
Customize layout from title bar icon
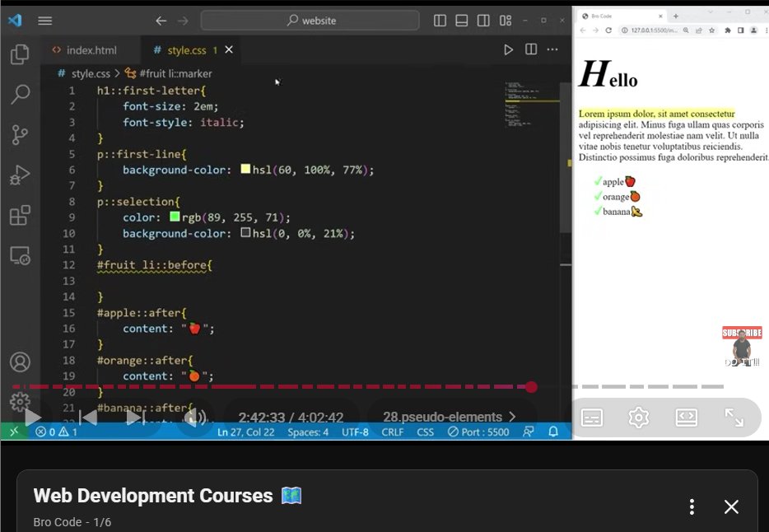coord(506,21)
